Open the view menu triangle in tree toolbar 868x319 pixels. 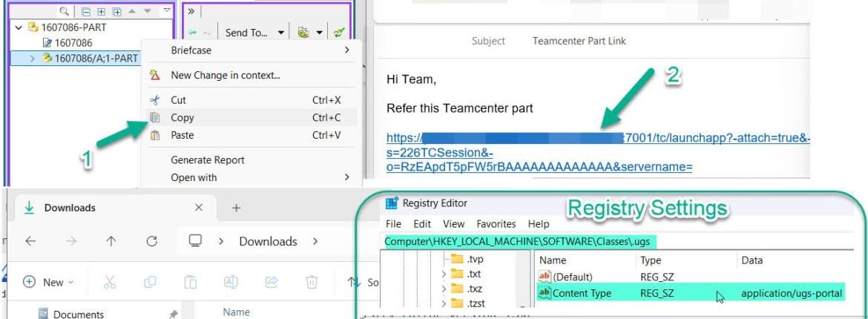(x=167, y=10)
